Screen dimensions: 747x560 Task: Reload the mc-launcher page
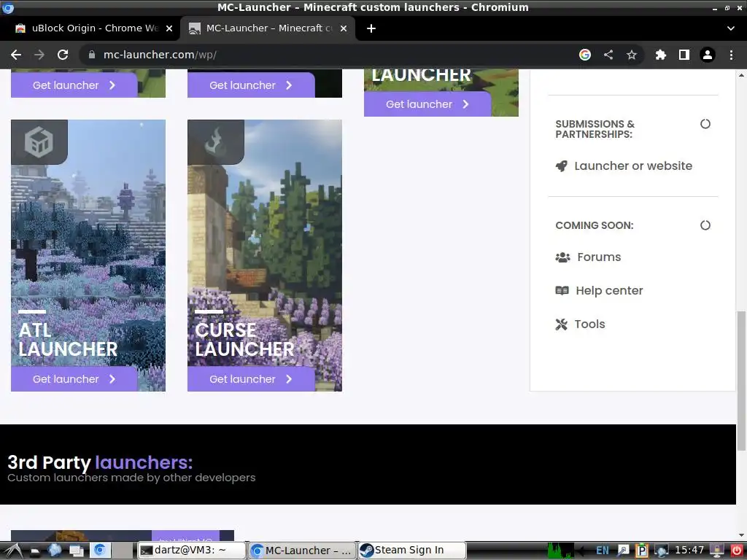(x=63, y=55)
